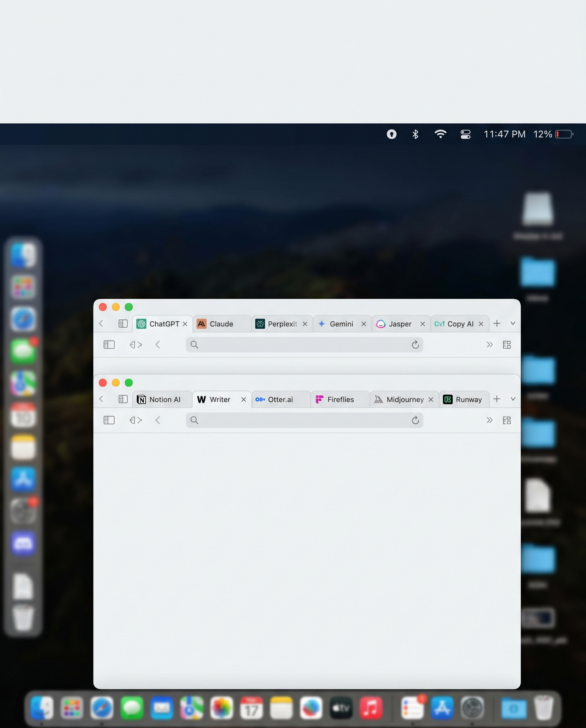Open tab overview grid in bottom window
The height and width of the screenshot is (728, 586).
pyautogui.click(x=507, y=420)
